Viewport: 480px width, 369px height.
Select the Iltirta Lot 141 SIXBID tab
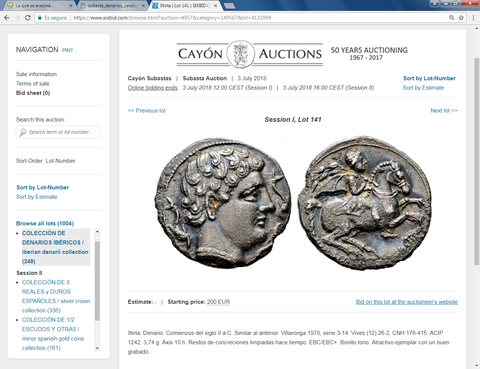click(x=184, y=6)
